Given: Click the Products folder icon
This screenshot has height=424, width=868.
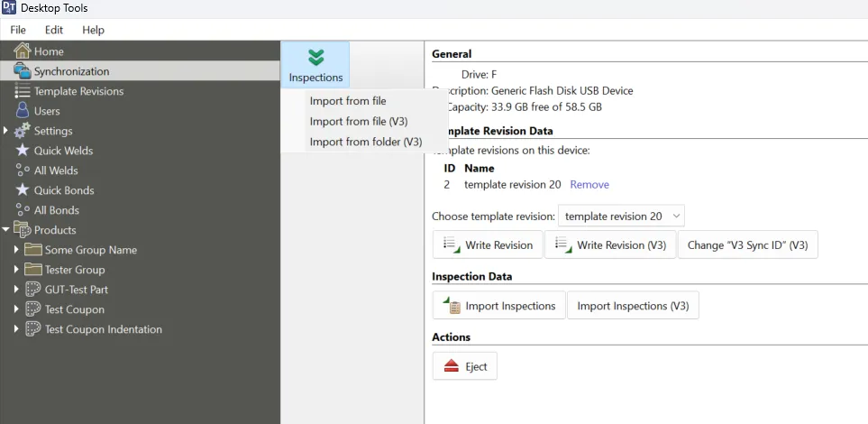Looking at the screenshot, I should click(x=22, y=229).
